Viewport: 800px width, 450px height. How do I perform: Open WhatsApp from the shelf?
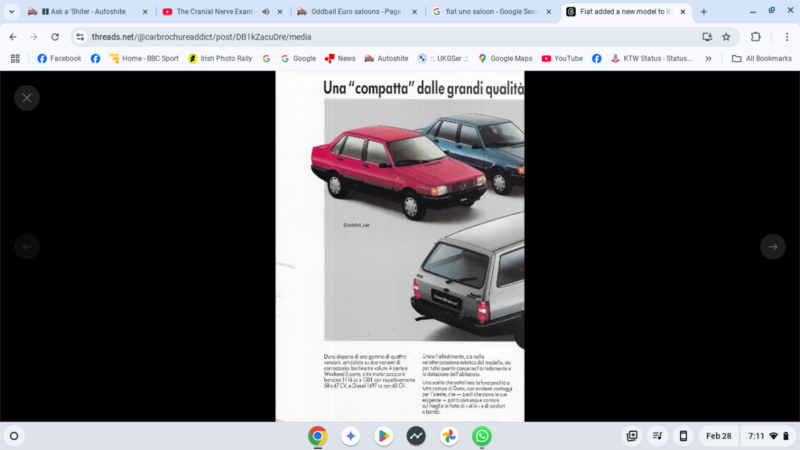(482, 436)
